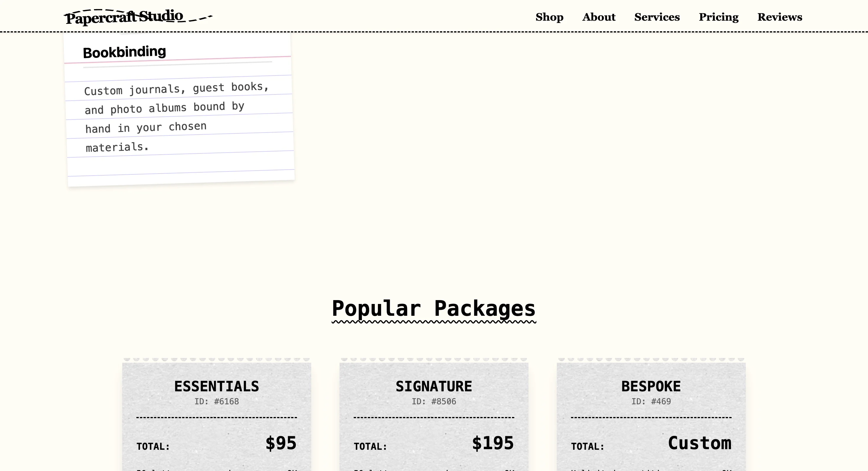868x471 pixels.
Task: Select the Bespoke package card title
Action: tap(651, 386)
